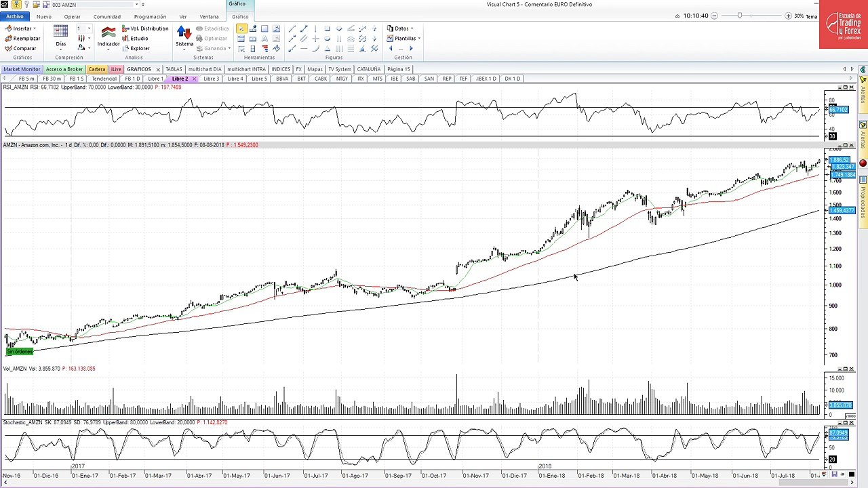Expand the Plantillas dropdown

[404, 39]
